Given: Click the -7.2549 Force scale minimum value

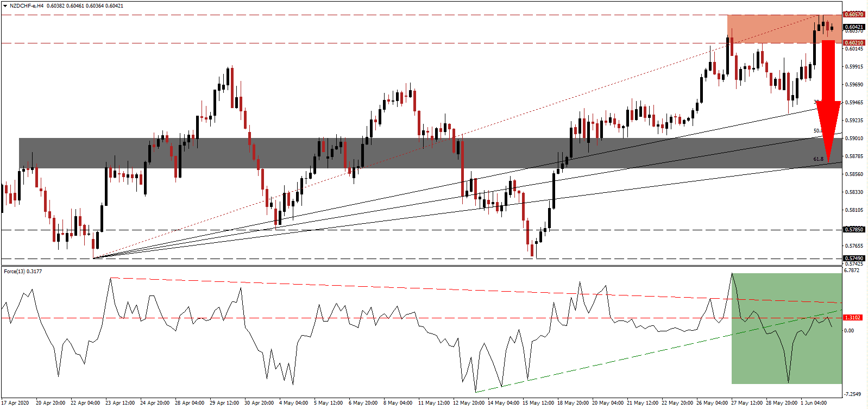Looking at the screenshot, I should pos(852,394).
